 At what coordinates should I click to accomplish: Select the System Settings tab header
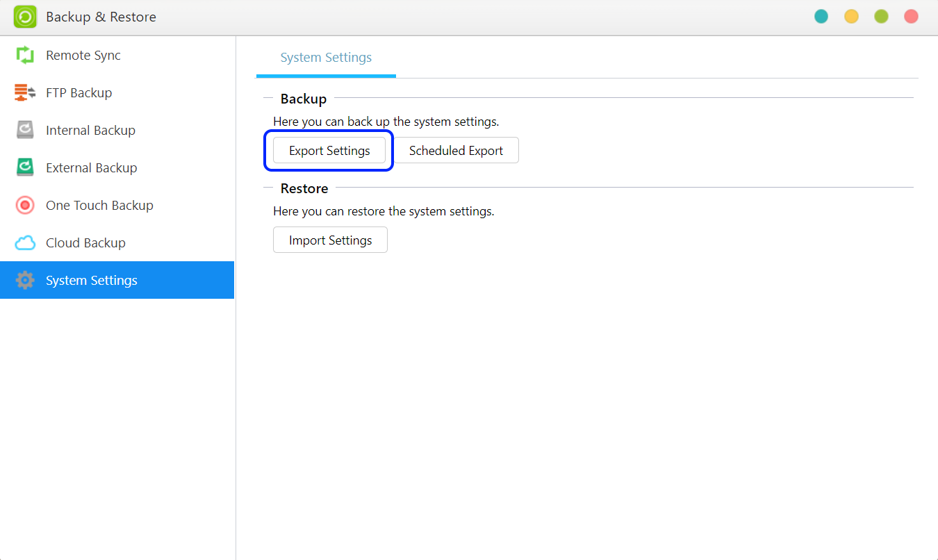[x=326, y=58]
